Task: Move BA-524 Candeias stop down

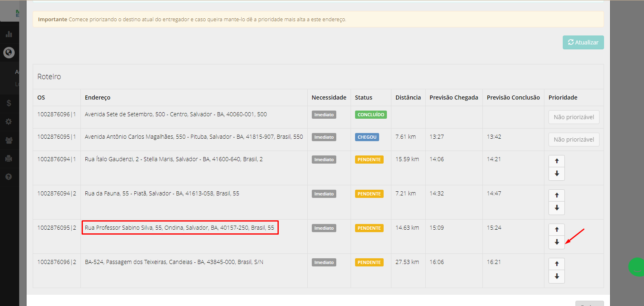Action: [557, 277]
